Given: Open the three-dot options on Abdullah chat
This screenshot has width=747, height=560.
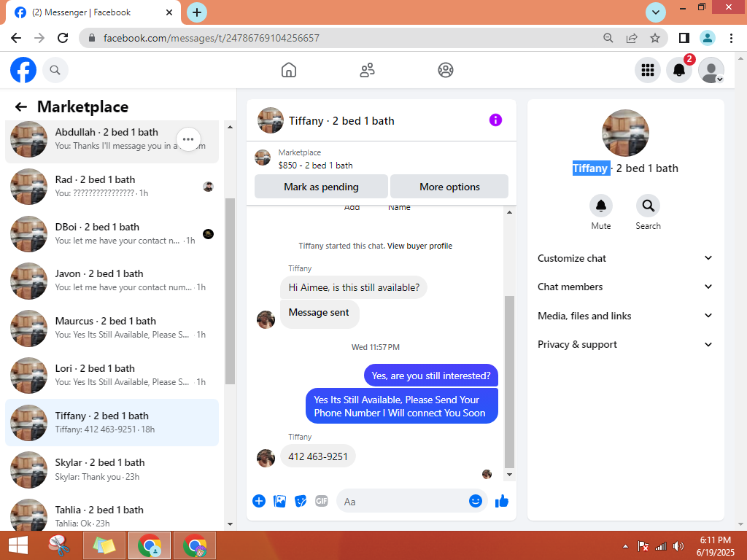Looking at the screenshot, I should tap(188, 139).
